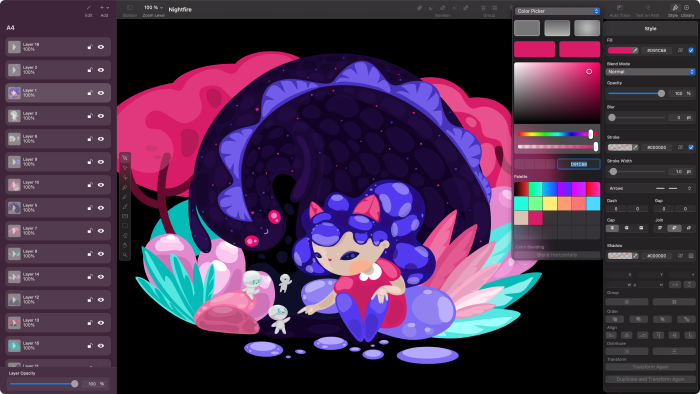Click the Text on Path icon
Viewport: 700px width, 394px height.
(x=647, y=8)
